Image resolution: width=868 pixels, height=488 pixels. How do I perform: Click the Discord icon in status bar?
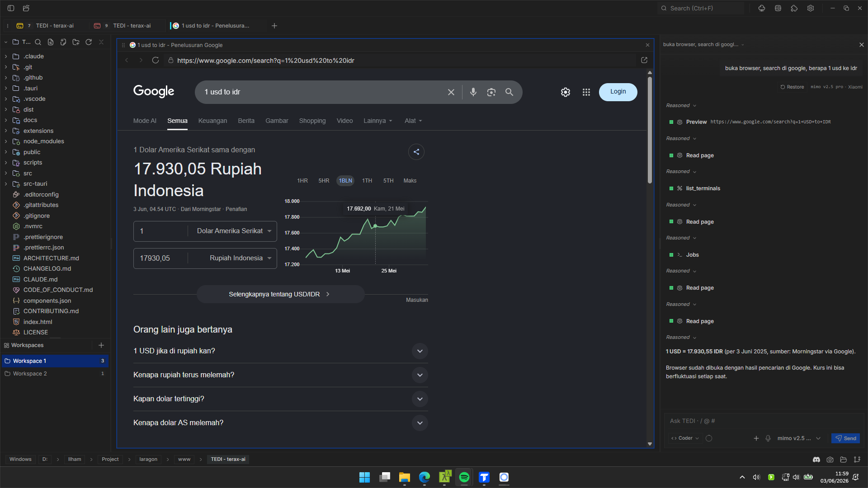coord(816,460)
